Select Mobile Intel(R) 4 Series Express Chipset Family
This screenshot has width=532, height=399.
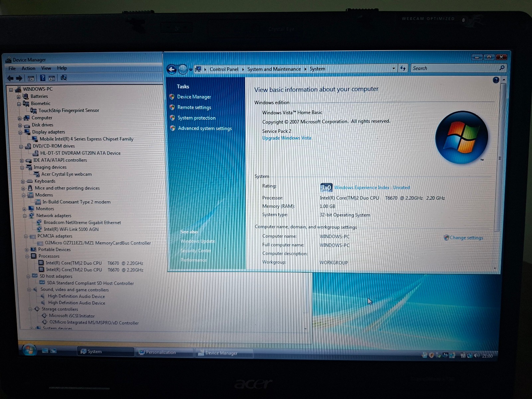[86, 139]
